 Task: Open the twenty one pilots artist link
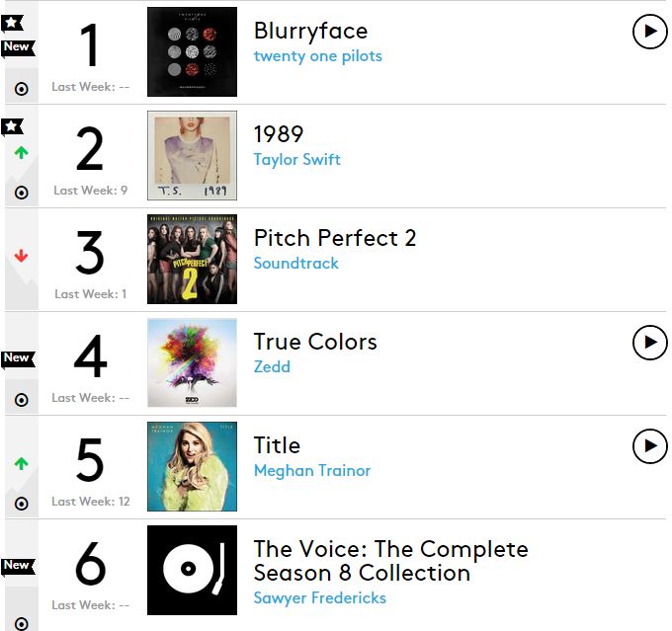(317, 56)
